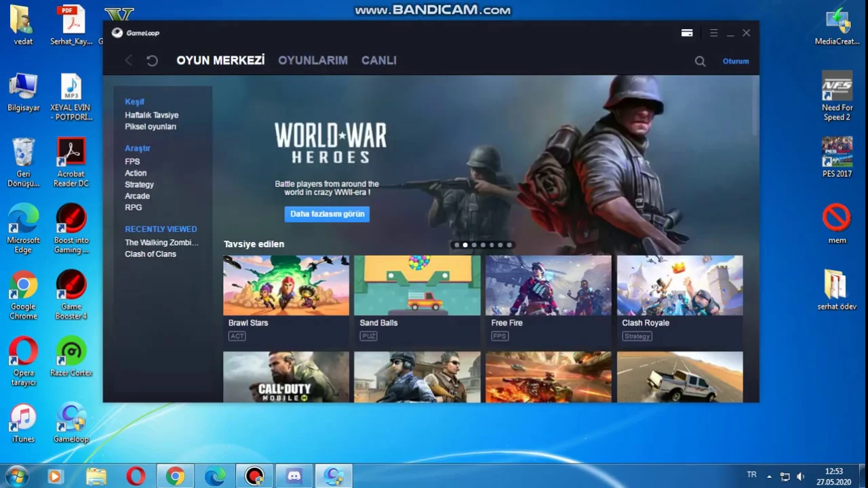This screenshot has height=488, width=868.
Task: Select RPG category
Action: 133,208
